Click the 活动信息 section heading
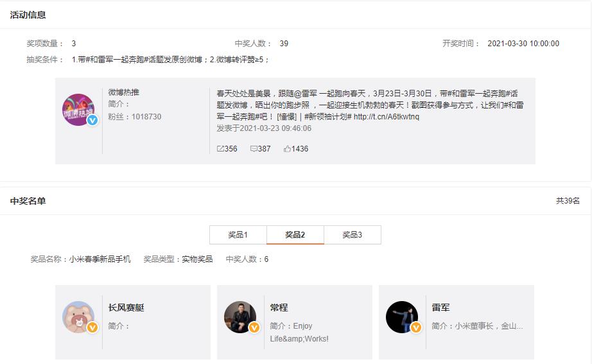The height and width of the screenshot is (364, 592). pos(28,15)
